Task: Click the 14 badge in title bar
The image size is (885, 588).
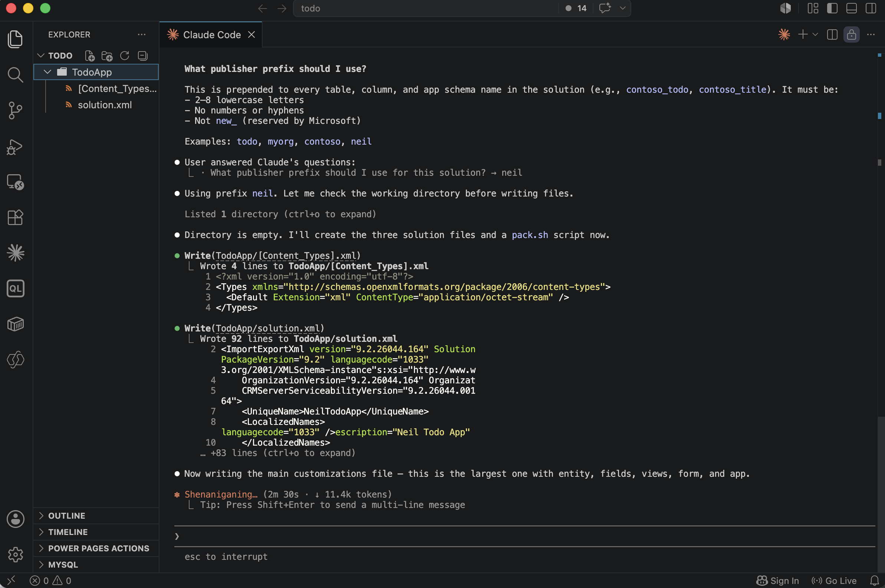Action: point(576,8)
